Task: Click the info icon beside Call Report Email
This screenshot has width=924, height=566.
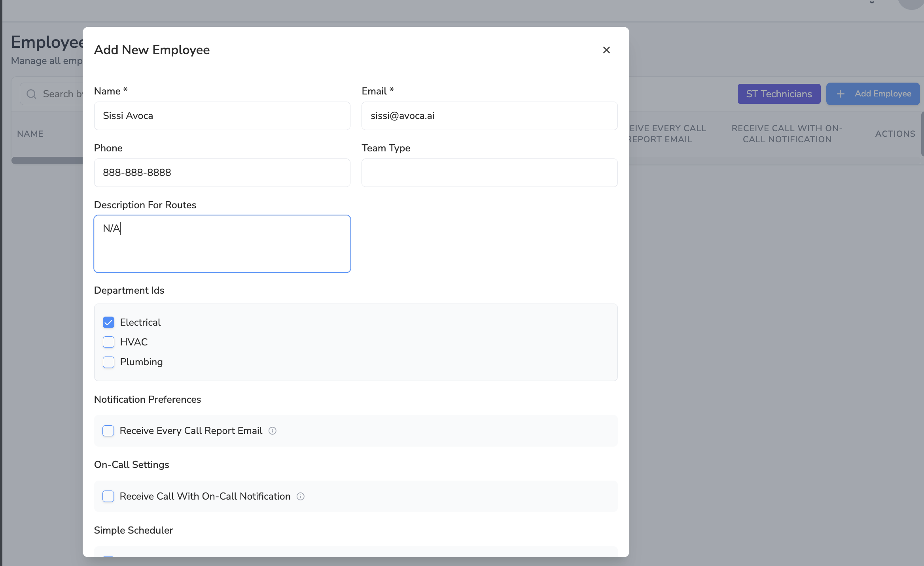Action: (x=272, y=431)
